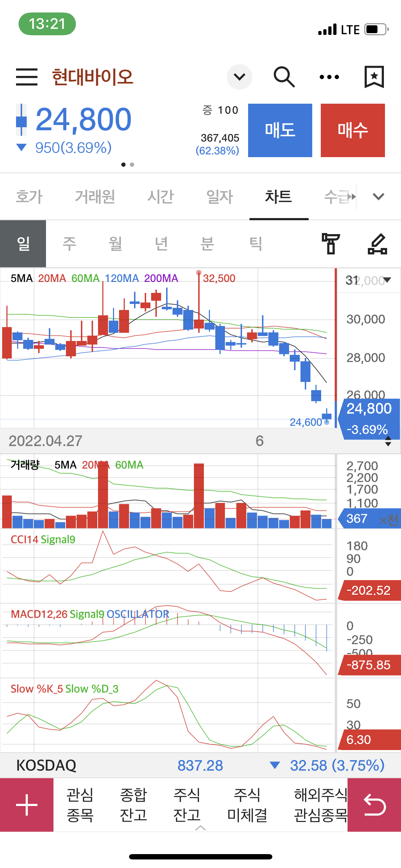This screenshot has height=868, width=401.
Task: Open 종합잔고 from bottom menu
Action: click(133, 805)
